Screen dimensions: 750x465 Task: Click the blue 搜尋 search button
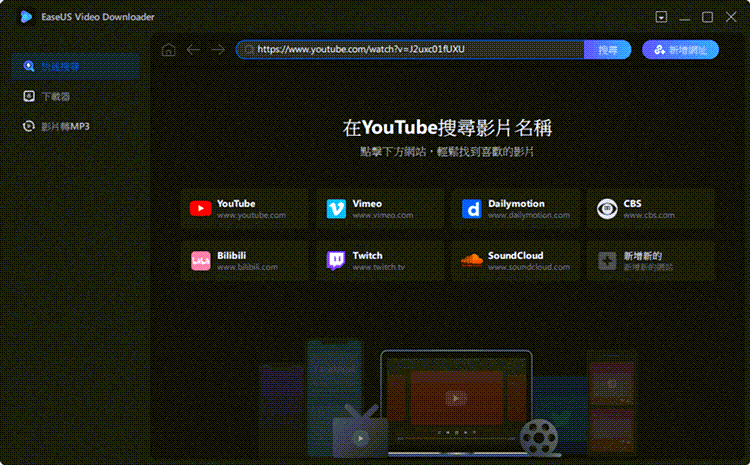click(x=607, y=50)
